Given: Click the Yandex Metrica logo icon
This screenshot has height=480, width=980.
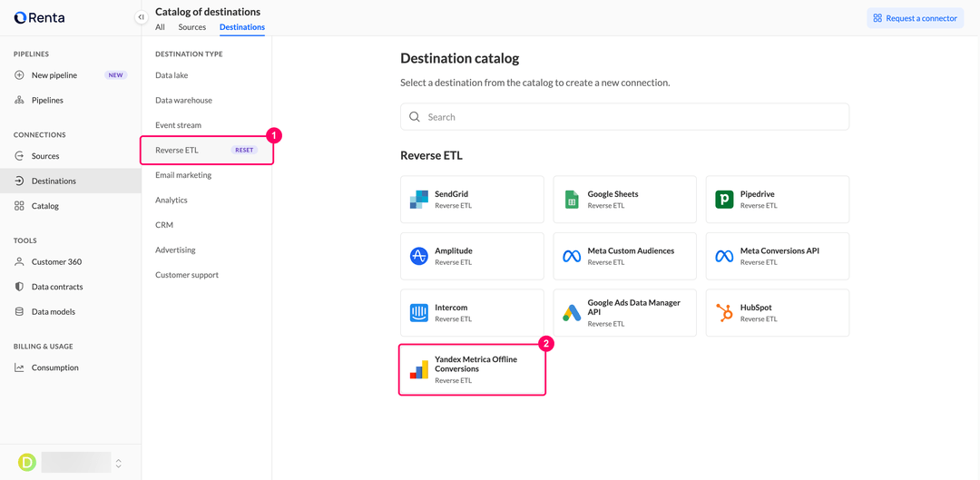Looking at the screenshot, I should tap(418, 369).
